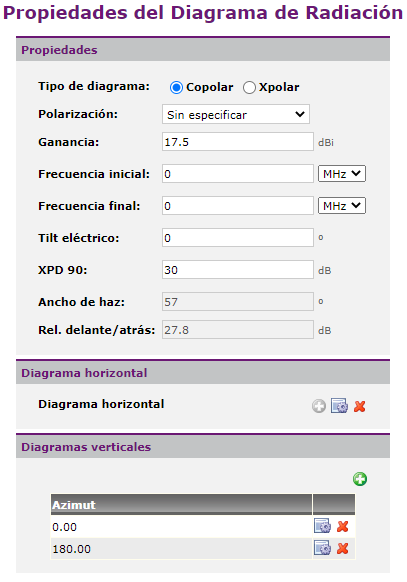This screenshot has width=407, height=582.
Task: Click the Frecuencia final value field
Action: click(238, 206)
